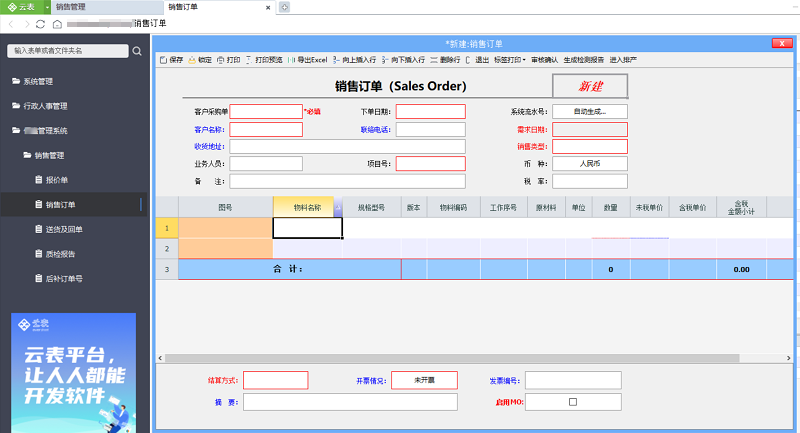Click the refresh page icon
The width and height of the screenshot is (800, 433).
pyautogui.click(x=41, y=24)
